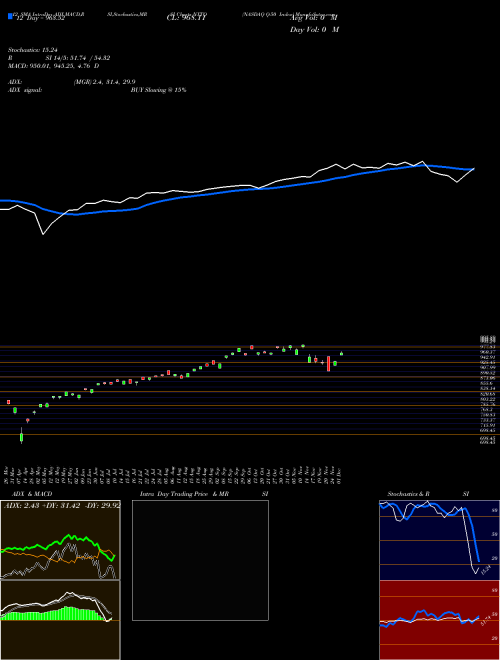500x660 pixels.
Task: Click the ADX signal label
Action: (25, 90)
